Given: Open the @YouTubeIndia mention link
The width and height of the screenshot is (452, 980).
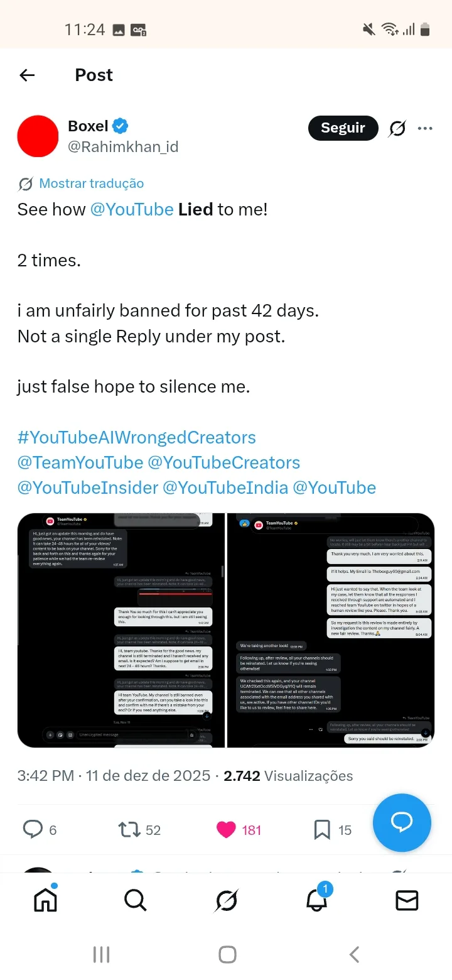Looking at the screenshot, I should click(225, 487).
